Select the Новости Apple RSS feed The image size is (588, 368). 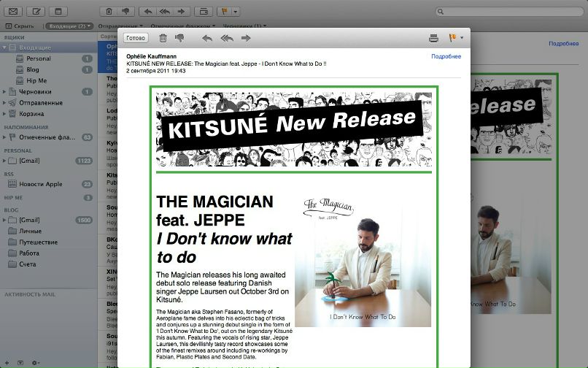[40, 184]
